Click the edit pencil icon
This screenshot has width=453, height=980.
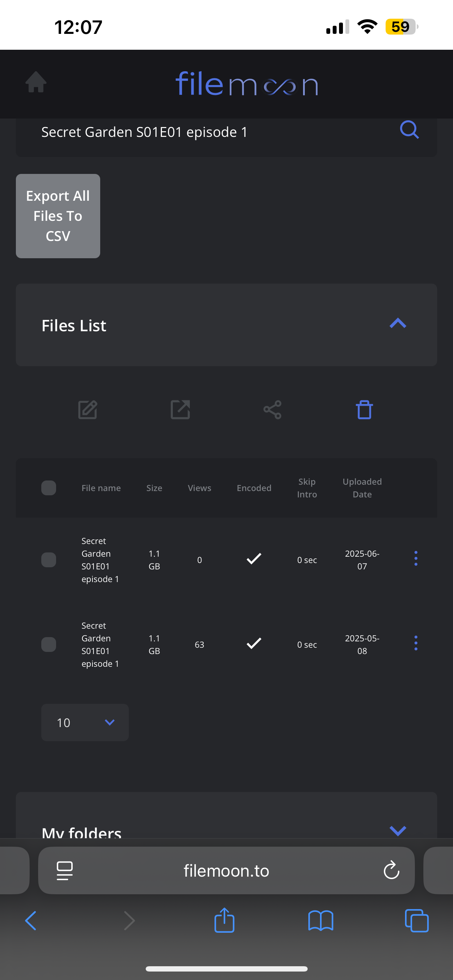tap(88, 410)
